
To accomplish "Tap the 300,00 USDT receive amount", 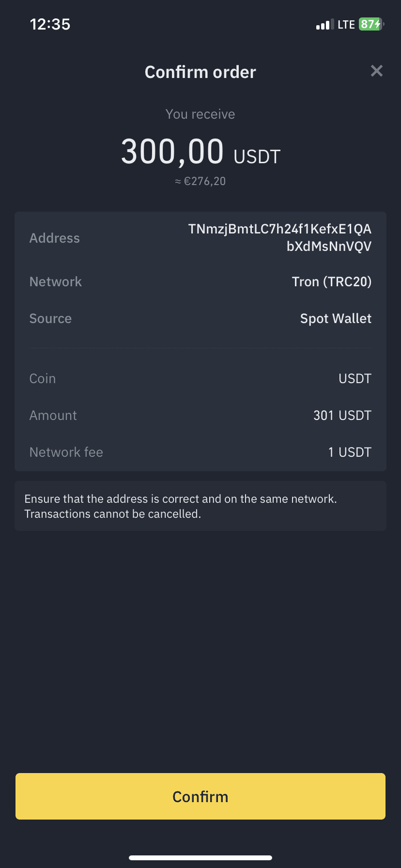I will [x=200, y=152].
